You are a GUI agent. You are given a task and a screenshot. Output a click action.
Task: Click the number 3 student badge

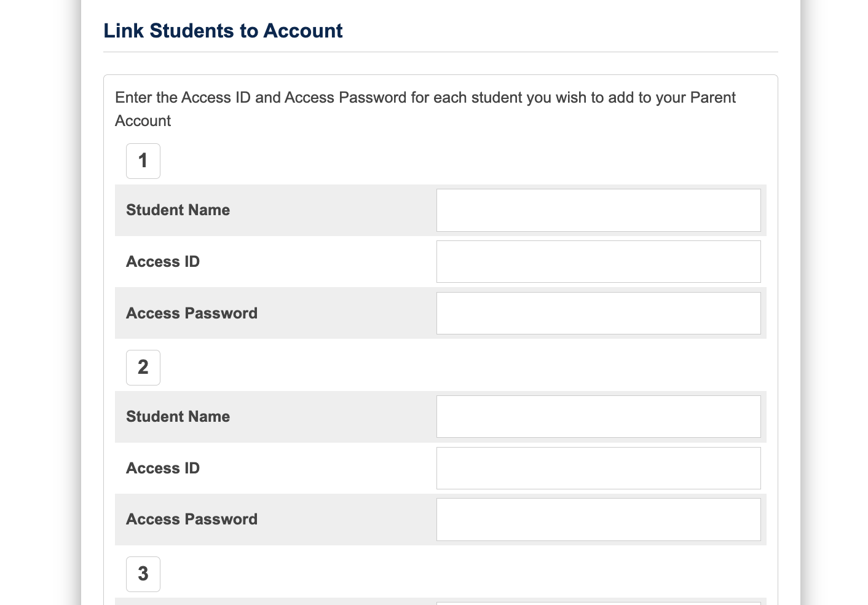click(x=143, y=574)
